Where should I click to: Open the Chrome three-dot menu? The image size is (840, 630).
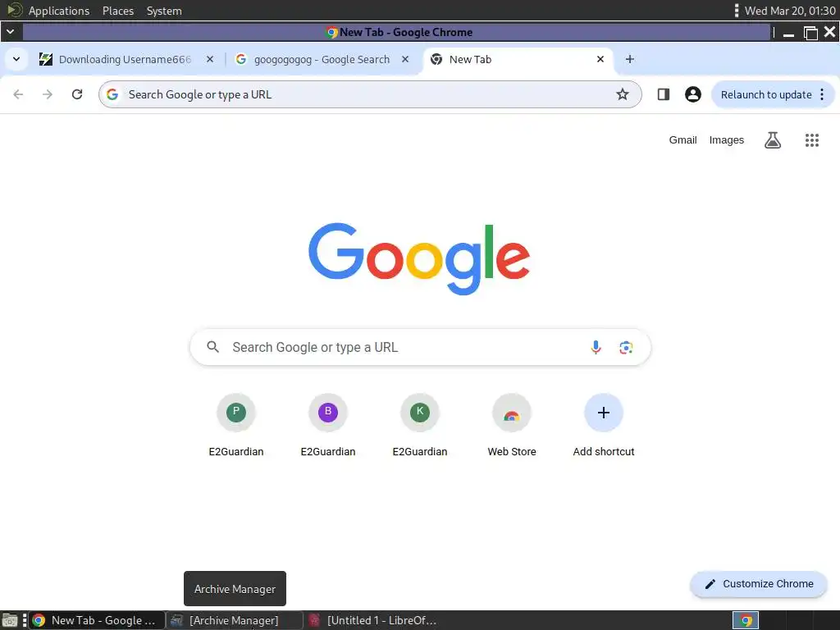pos(822,95)
